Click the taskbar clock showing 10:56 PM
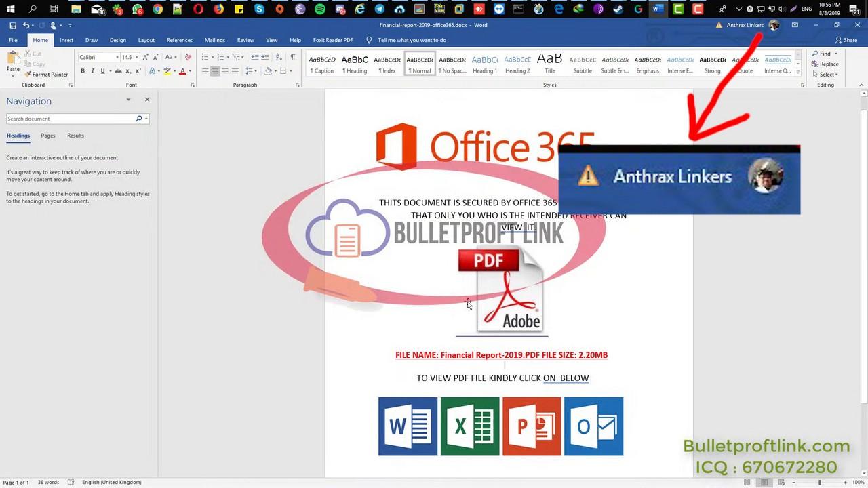The width and height of the screenshot is (868, 488). pos(830,9)
